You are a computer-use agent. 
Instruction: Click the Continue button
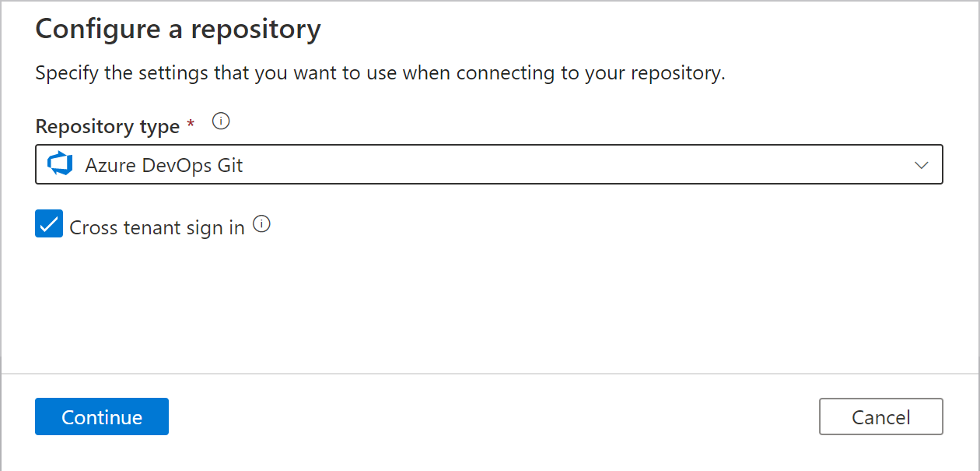[102, 417]
